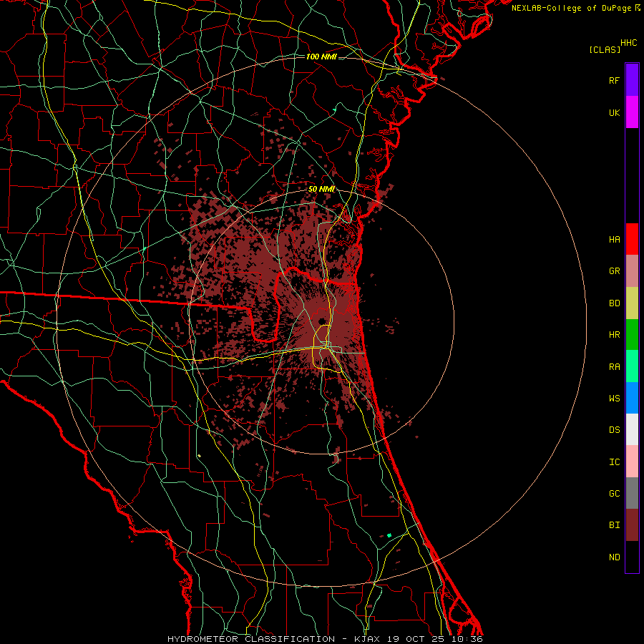Click the brown BI legend color swatch
The width and height of the screenshot is (644, 644).
tap(632, 525)
